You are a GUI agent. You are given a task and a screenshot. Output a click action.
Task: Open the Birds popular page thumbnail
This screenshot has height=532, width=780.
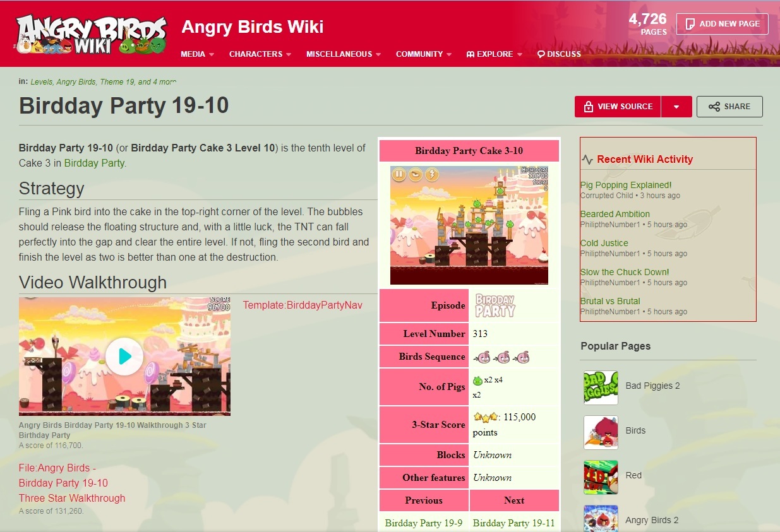(601, 432)
